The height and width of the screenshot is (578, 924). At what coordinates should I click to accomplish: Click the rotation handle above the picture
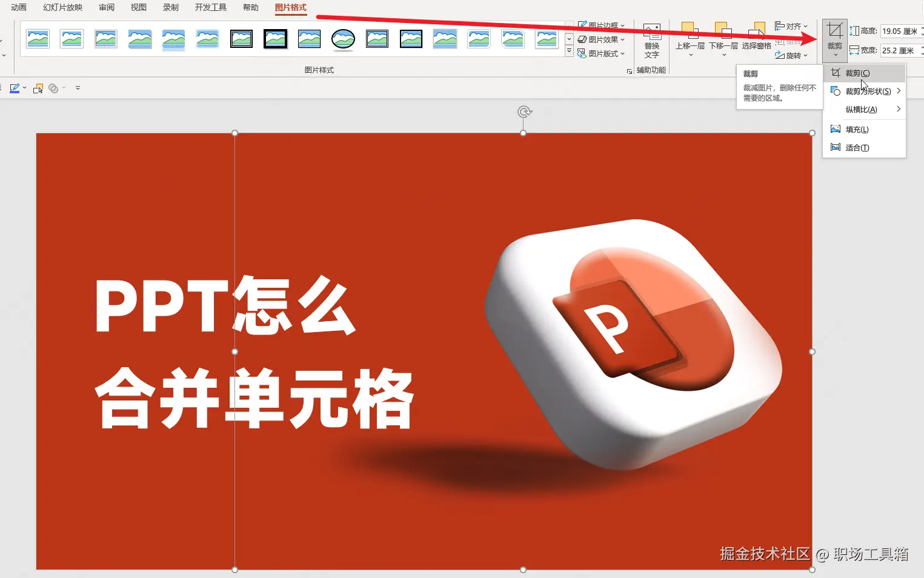[525, 111]
